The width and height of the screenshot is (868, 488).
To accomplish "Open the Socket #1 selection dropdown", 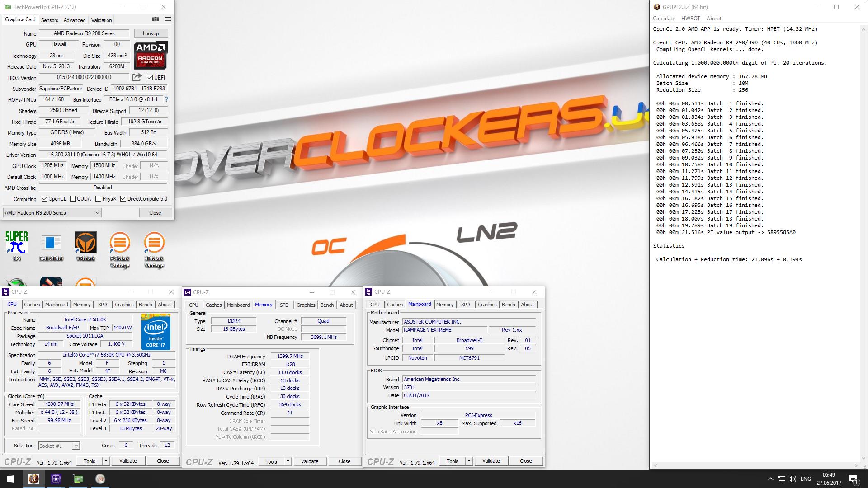I will [x=59, y=446].
